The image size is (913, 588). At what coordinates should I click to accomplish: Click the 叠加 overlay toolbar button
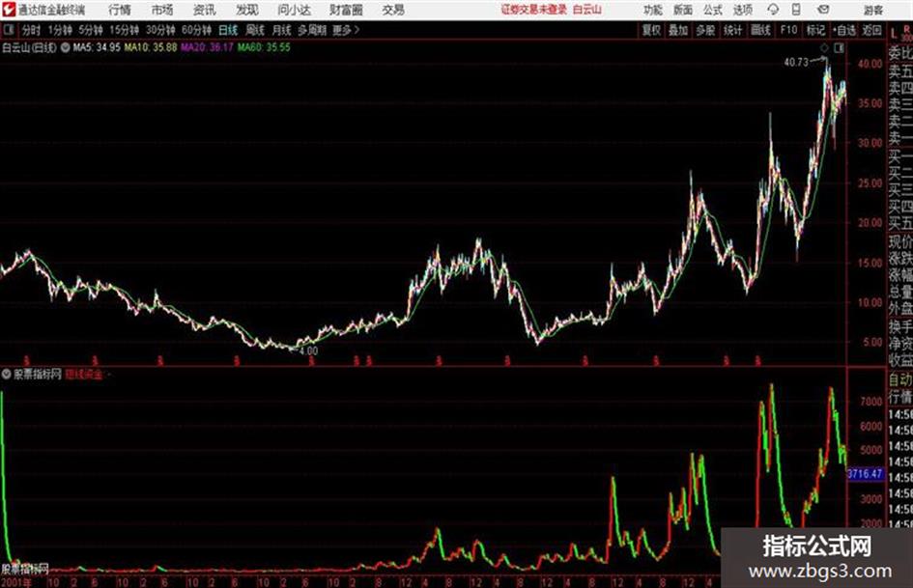(x=678, y=30)
